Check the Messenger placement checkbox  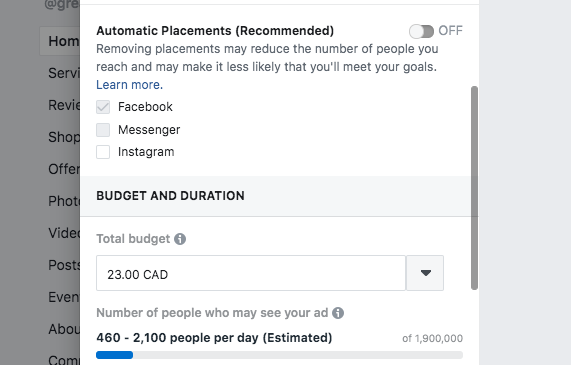point(103,130)
